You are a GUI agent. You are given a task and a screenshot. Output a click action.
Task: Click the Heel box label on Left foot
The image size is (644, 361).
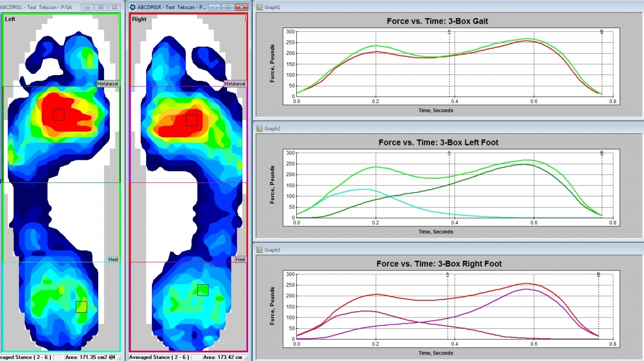pyautogui.click(x=113, y=259)
